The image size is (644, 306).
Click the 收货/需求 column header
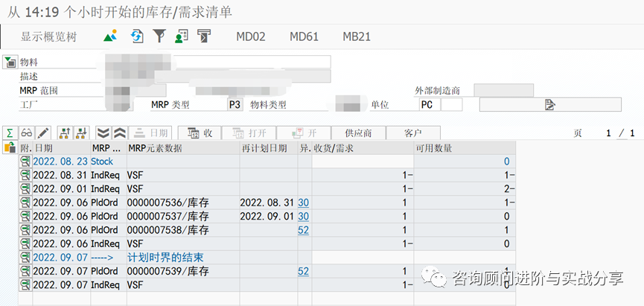pos(363,148)
